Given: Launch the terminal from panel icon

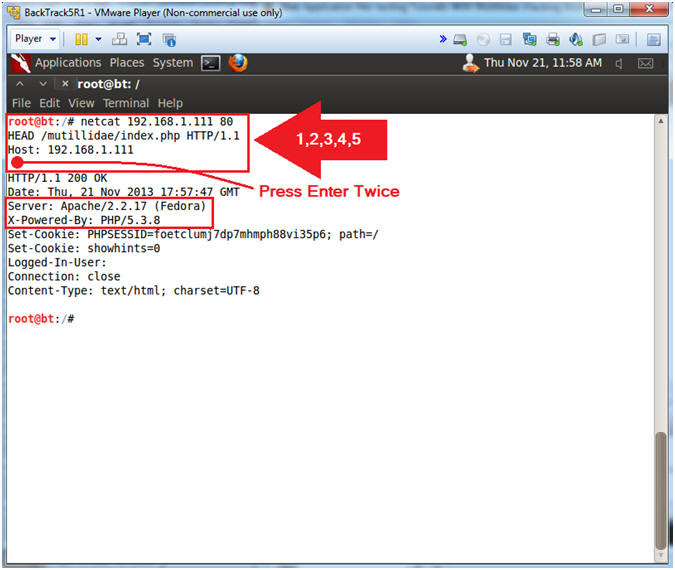Looking at the screenshot, I should click(211, 63).
